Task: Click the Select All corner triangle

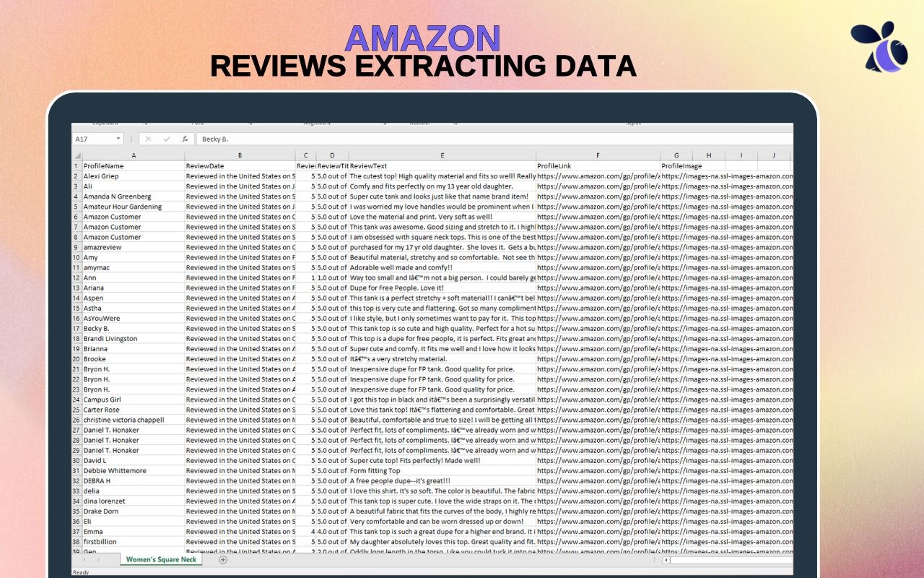Action: [77, 155]
